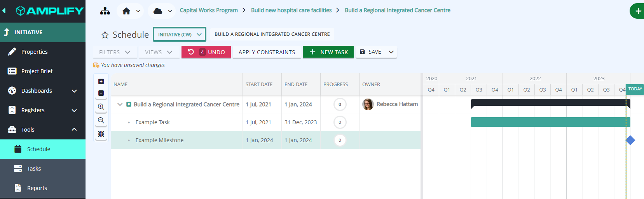Open the Views dropdown

159,52
